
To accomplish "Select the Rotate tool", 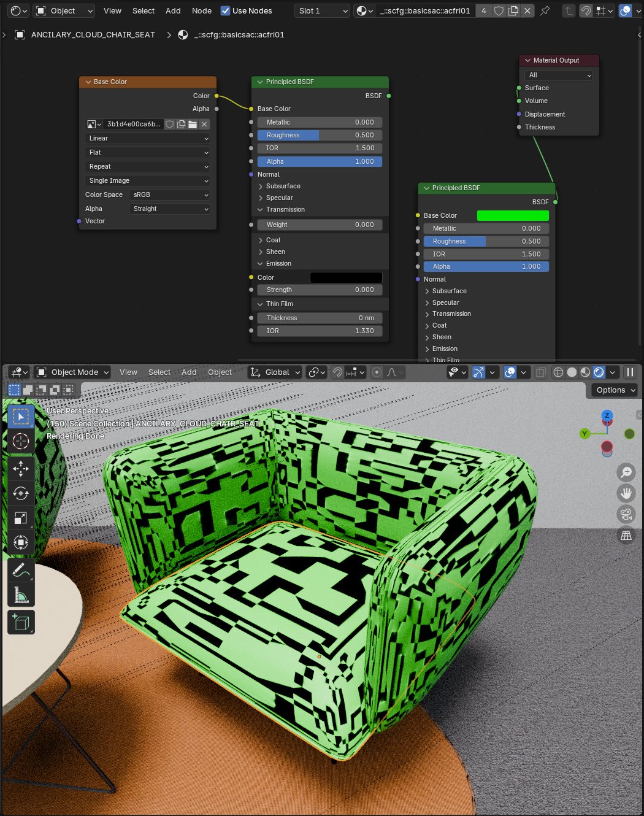I will pyautogui.click(x=21, y=493).
